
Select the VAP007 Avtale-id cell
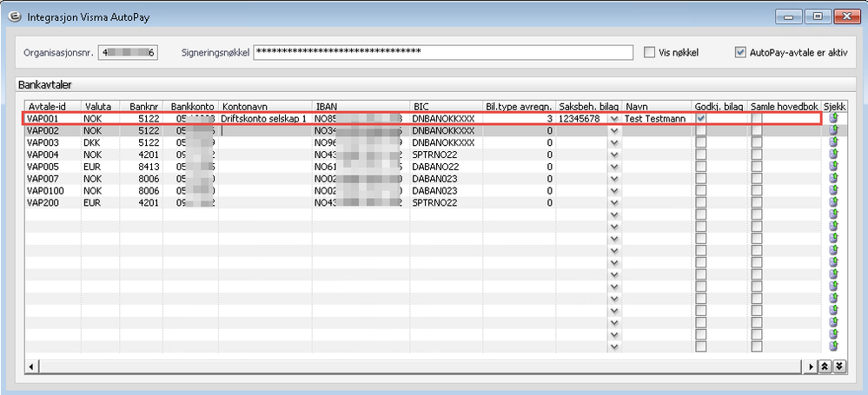(53, 179)
